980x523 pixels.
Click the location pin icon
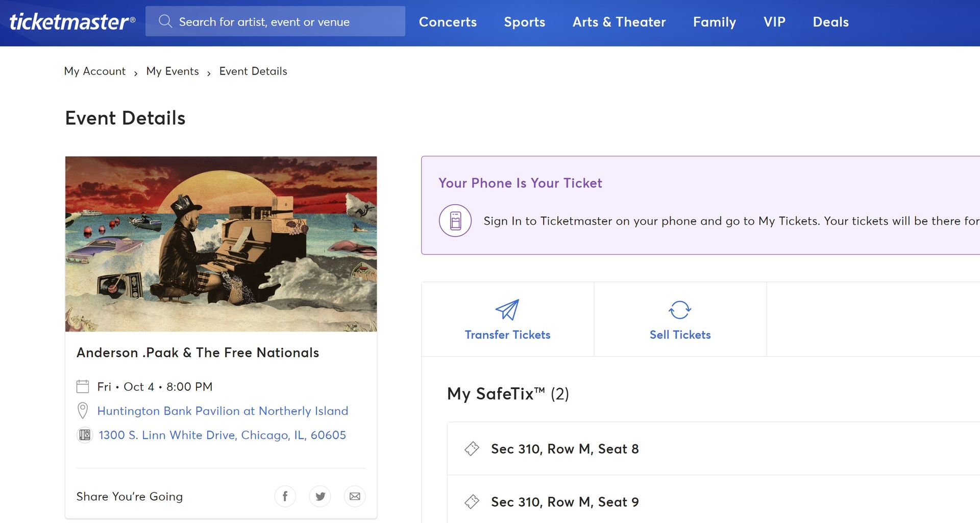(83, 411)
